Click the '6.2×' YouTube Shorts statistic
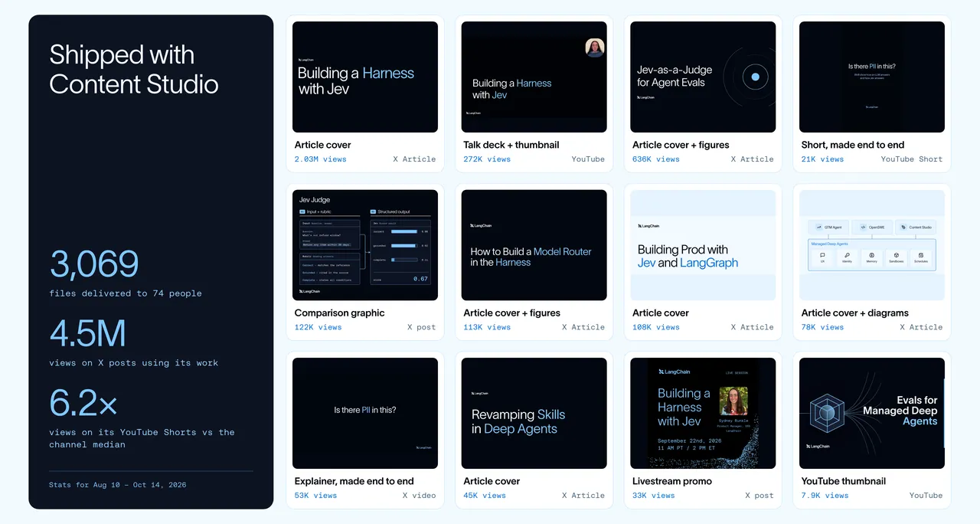This screenshot has width=980, height=524. 82,403
